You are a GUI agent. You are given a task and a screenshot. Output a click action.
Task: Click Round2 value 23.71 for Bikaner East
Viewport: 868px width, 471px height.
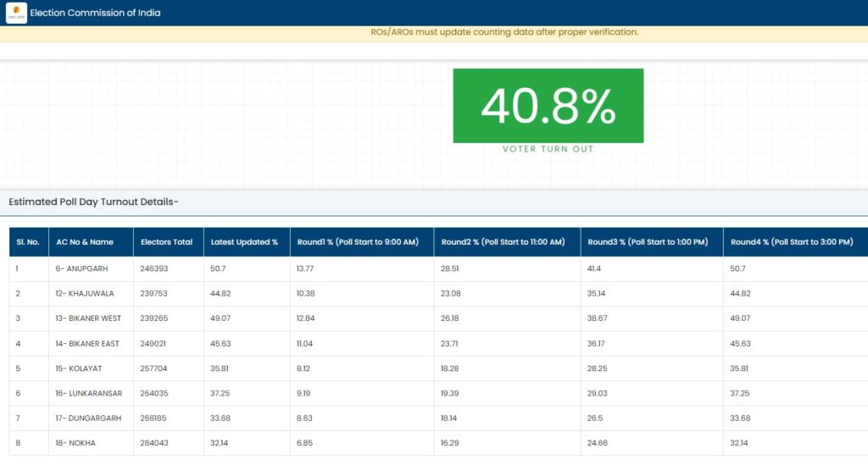[x=449, y=344]
